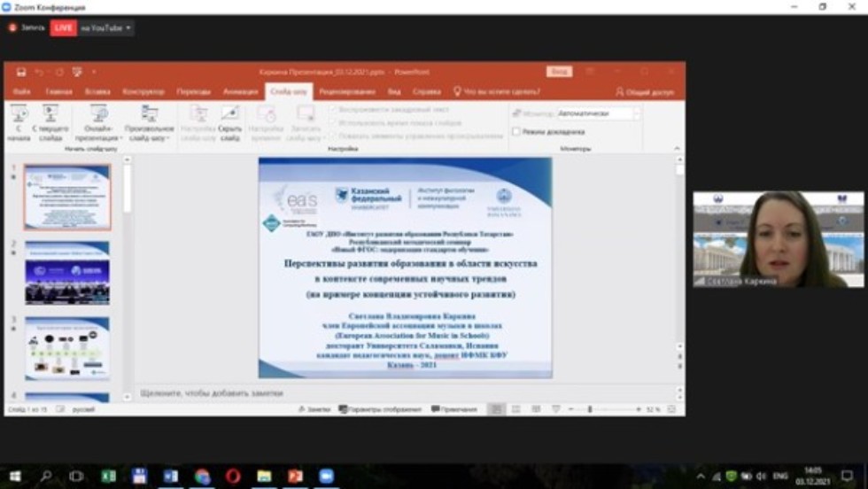
Task: Toggle the play narrations checkbox
Action: (333, 110)
